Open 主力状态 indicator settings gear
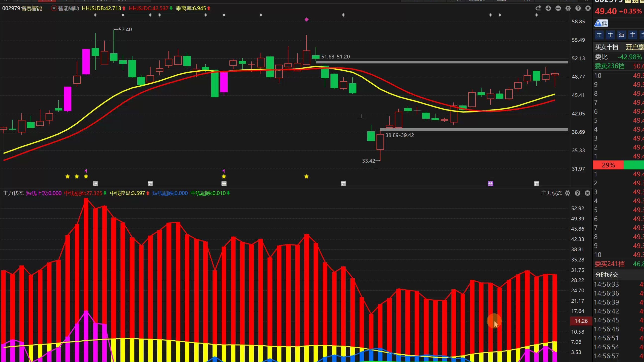644x362 pixels. tap(568, 193)
